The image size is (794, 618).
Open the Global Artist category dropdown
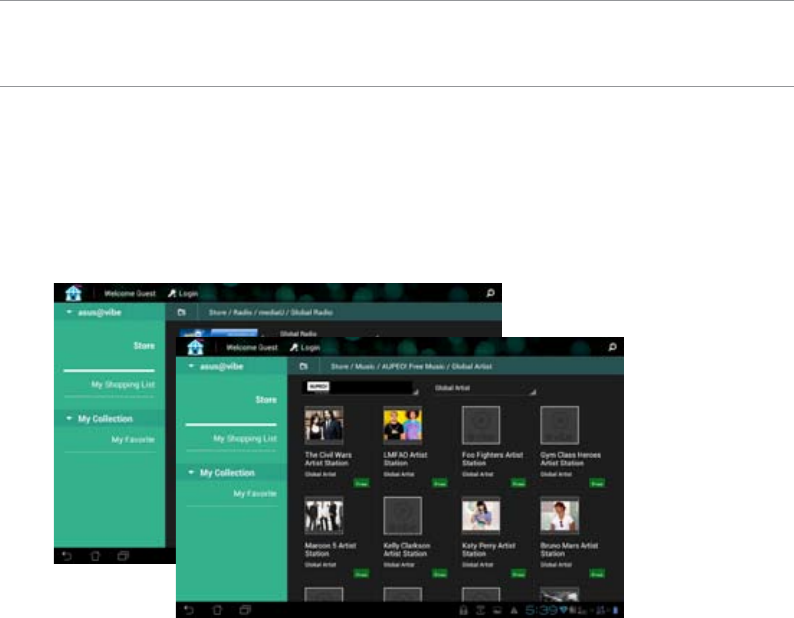pos(483,388)
